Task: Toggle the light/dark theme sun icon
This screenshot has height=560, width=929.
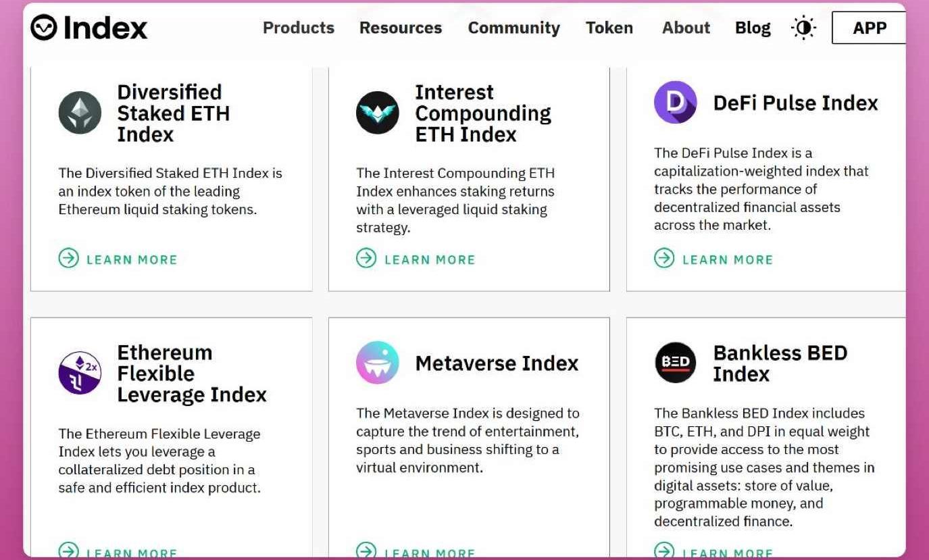Action: click(x=803, y=28)
